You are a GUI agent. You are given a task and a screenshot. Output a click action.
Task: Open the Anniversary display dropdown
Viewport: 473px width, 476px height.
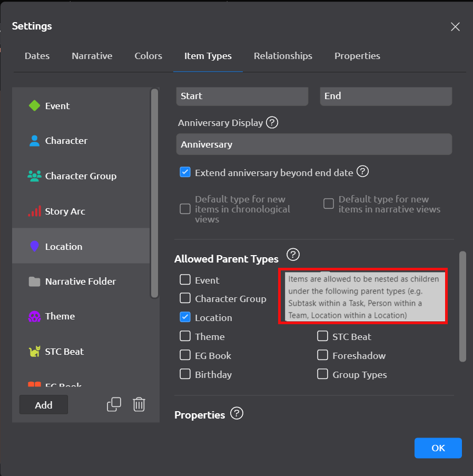pos(314,144)
